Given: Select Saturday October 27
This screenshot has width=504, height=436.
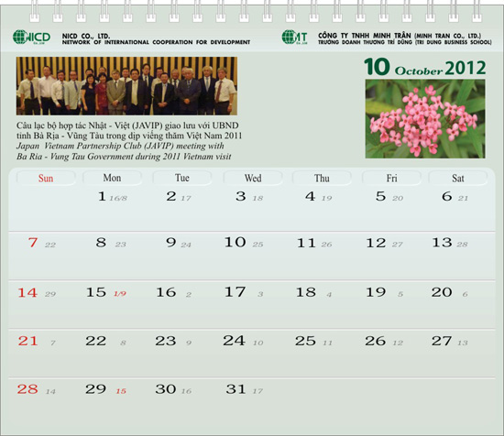Looking at the screenshot, I should tap(442, 341).
